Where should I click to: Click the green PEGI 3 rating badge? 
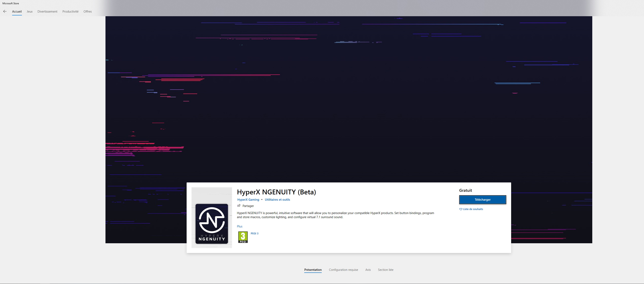243,237
